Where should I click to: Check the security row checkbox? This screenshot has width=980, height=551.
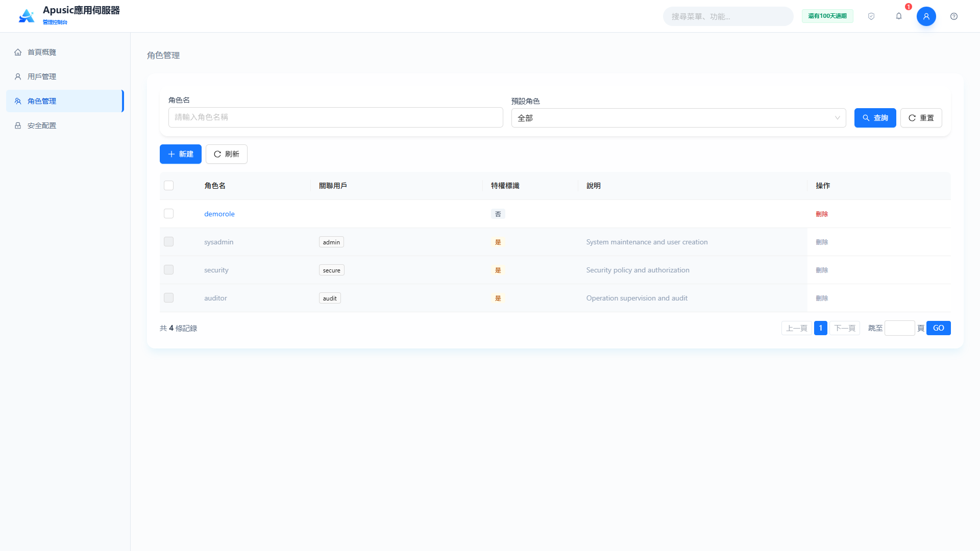coord(169,270)
